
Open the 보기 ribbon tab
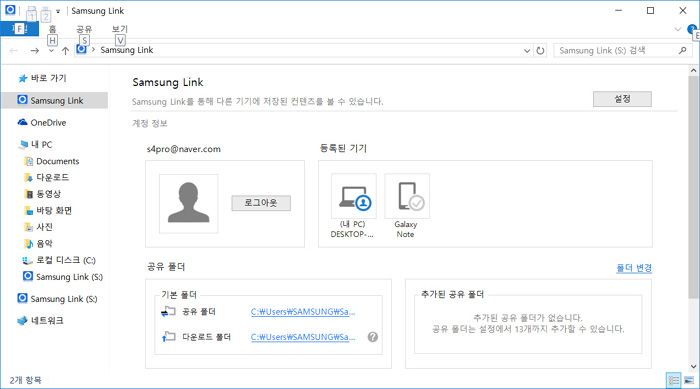click(120, 29)
